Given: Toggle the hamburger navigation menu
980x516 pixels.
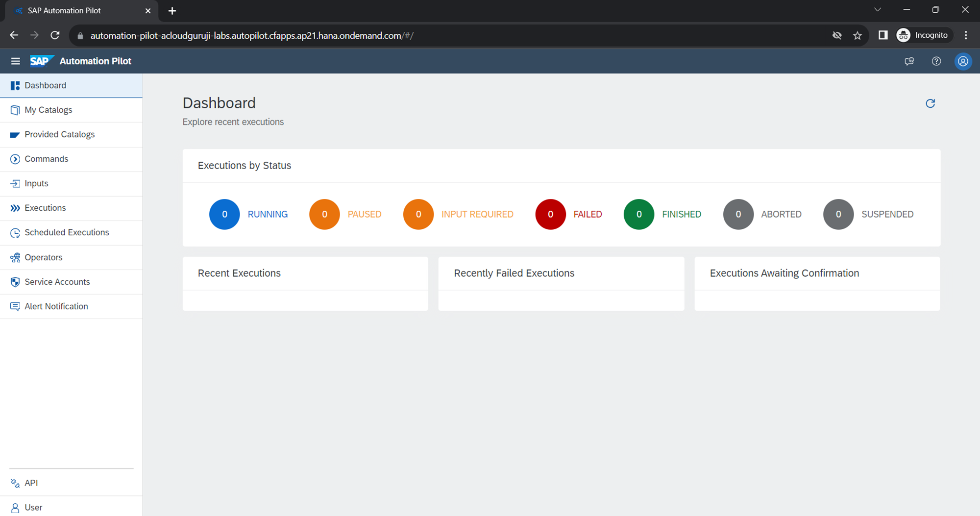Looking at the screenshot, I should [15, 61].
